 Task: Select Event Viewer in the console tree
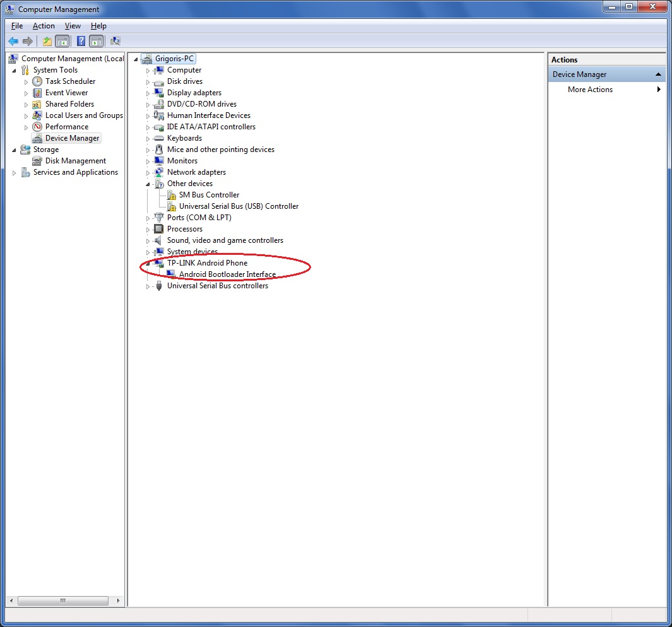pyautogui.click(x=66, y=93)
